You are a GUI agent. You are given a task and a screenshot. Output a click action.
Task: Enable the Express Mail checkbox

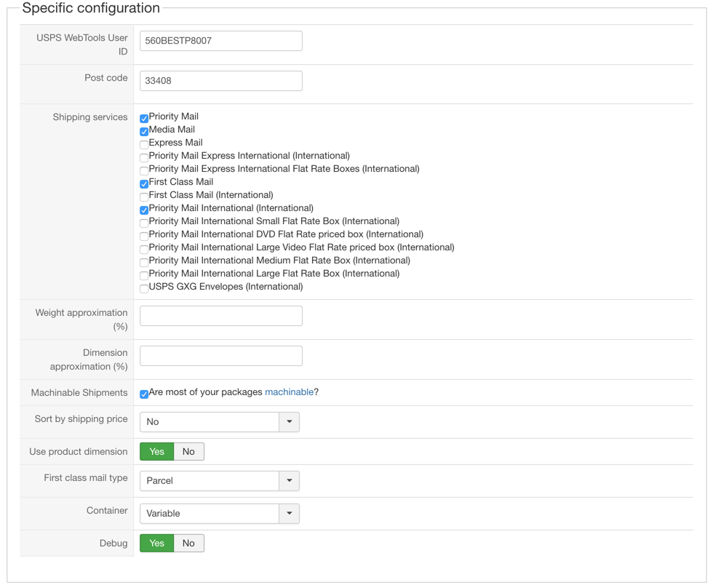(x=144, y=144)
